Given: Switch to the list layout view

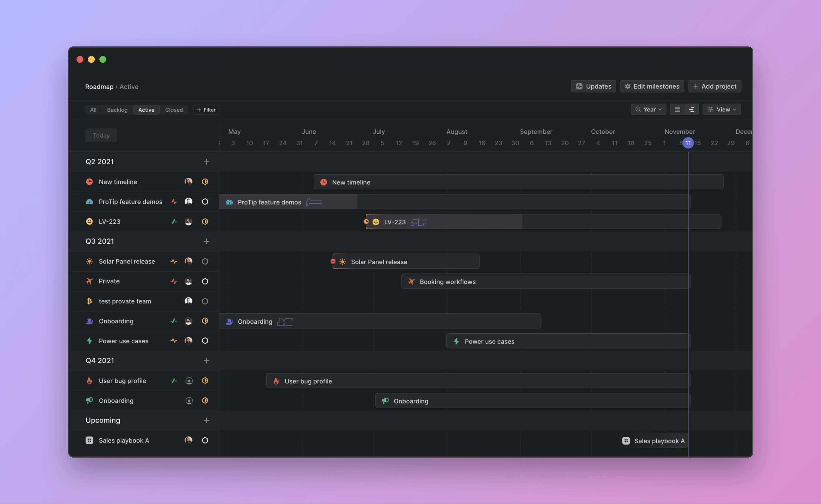Looking at the screenshot, I should pos(677,109).
